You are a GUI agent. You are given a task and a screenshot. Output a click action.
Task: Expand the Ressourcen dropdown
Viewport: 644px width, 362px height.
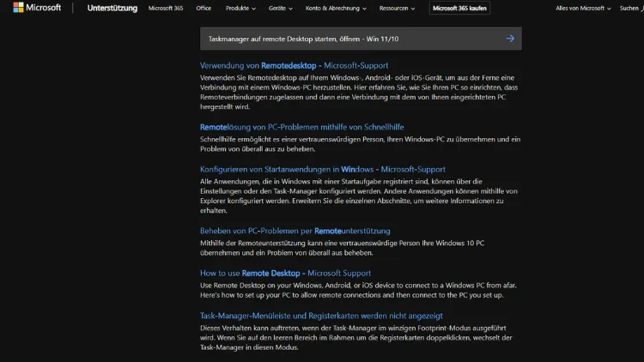[397, 8]
